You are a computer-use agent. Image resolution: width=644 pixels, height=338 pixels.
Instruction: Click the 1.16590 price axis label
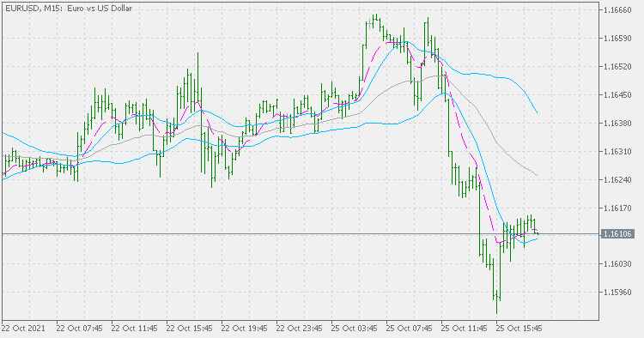point(617,39)
